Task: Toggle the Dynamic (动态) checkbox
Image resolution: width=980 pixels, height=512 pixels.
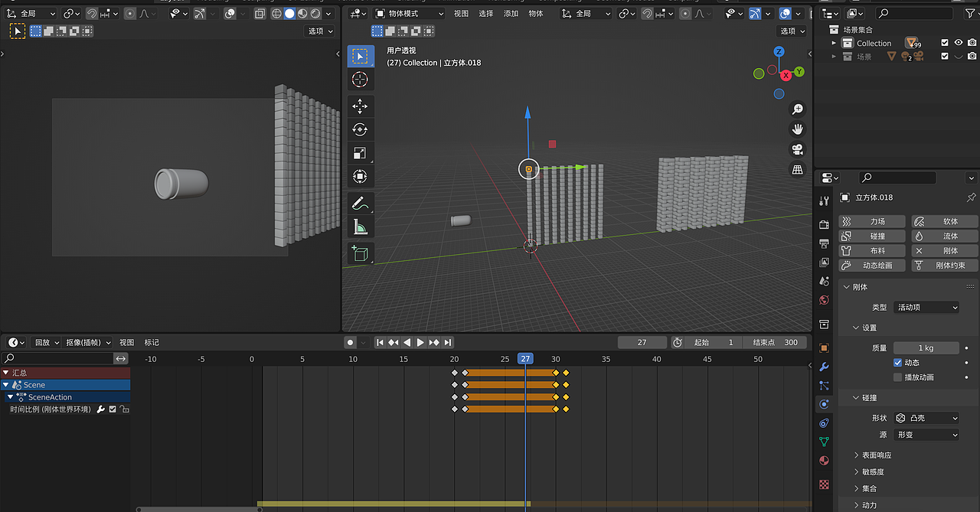Action: [898, 363]
